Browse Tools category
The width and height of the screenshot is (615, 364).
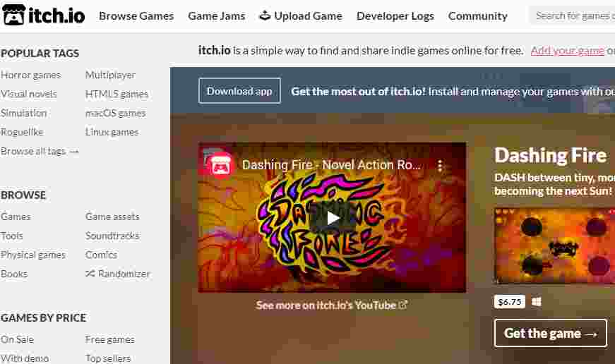[x=12, y=236]
